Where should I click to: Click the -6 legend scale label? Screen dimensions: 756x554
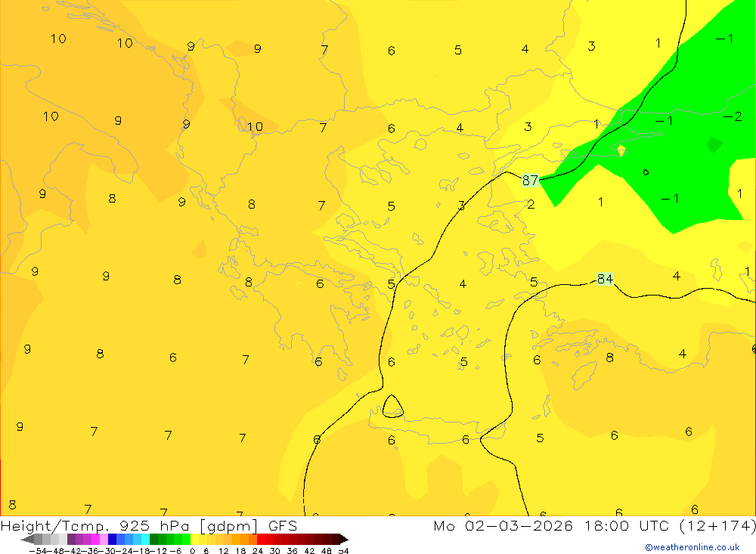[175, 551]
